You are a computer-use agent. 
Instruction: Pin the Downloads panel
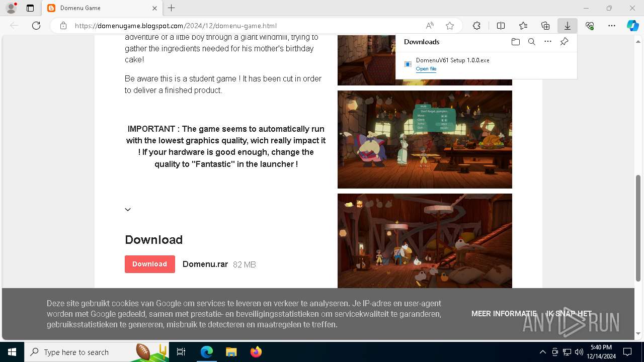[564, 42]
